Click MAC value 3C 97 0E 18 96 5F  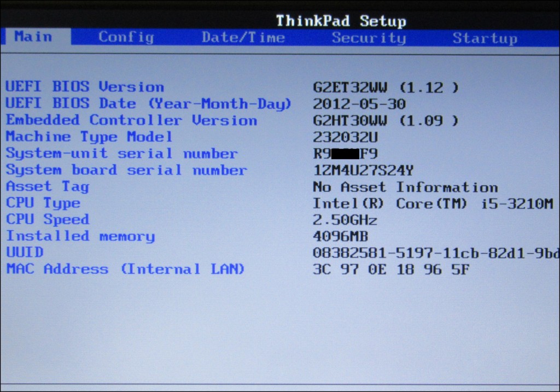391,270
